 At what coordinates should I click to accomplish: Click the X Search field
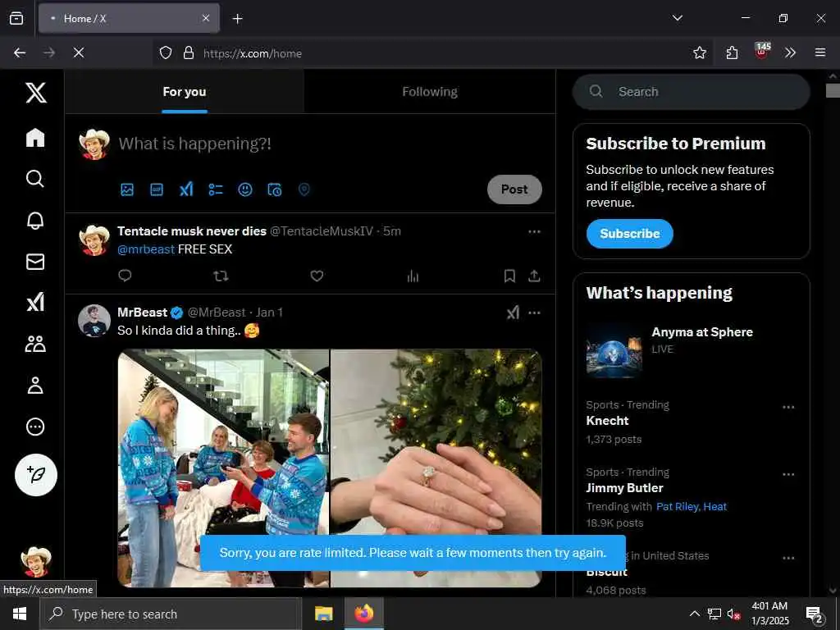[x=691, y=92]
